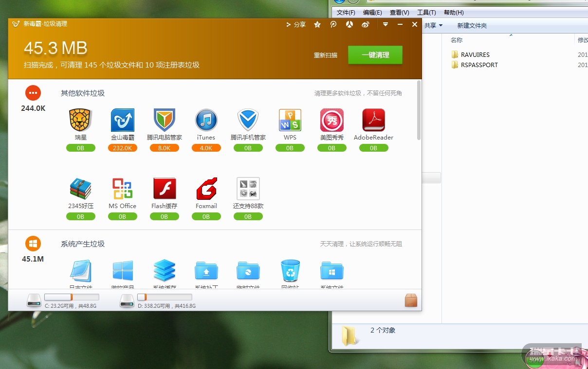Viewport: 588px width, 369px height.
Task: Expand the 共享 dropdown in Explorer window
Action: [433, 25]
